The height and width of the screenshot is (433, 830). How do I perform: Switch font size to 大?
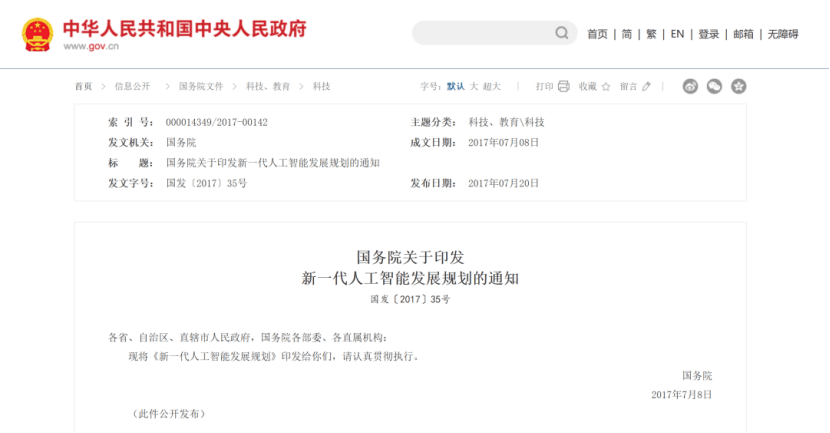[x=474, y=87]
